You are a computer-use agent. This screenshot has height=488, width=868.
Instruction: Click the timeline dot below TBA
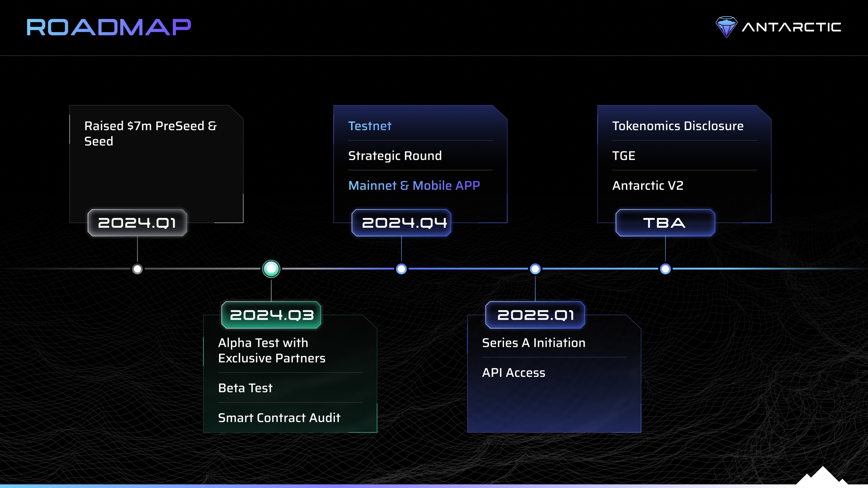click(665, 269)
